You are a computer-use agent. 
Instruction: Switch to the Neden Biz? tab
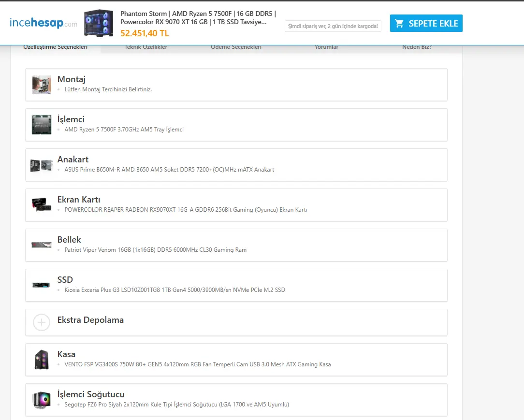coord(417,47)
